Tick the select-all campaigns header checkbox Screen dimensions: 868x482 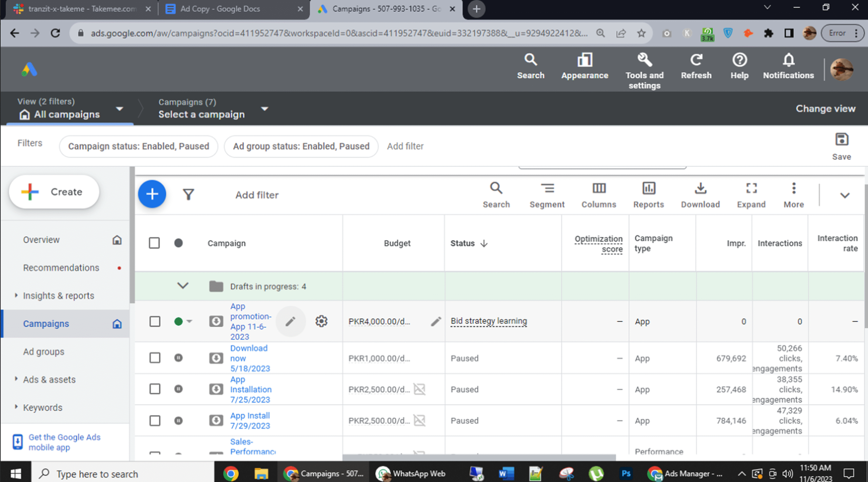154,243
